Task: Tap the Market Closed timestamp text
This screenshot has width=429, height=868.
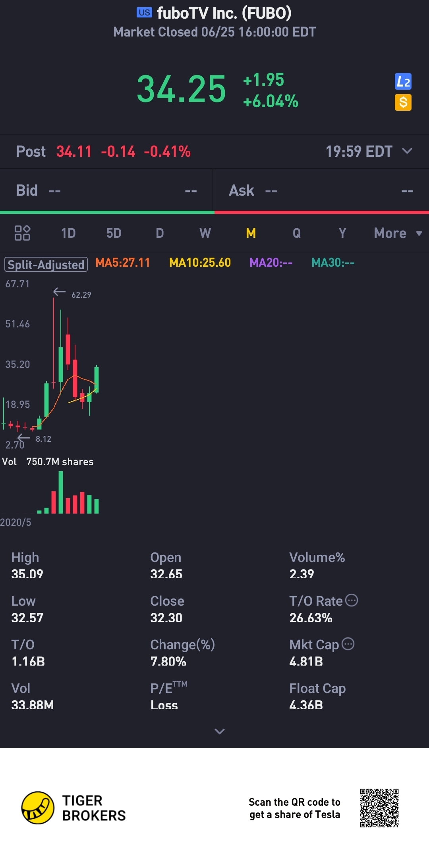Action: (214, 32)
